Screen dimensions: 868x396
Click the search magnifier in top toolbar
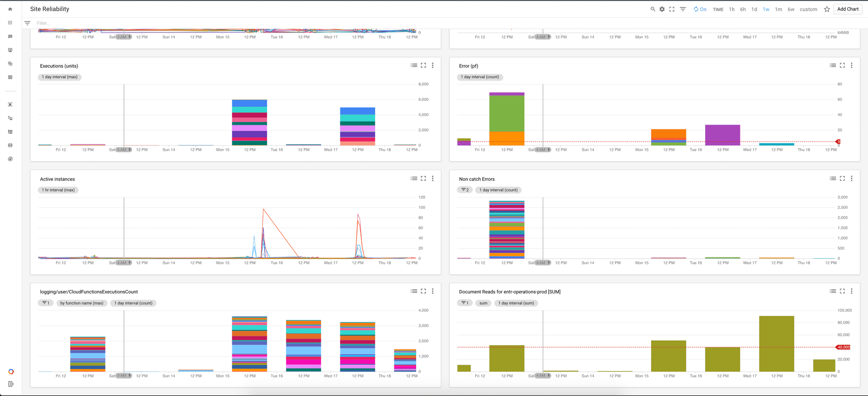pos(653,9)
